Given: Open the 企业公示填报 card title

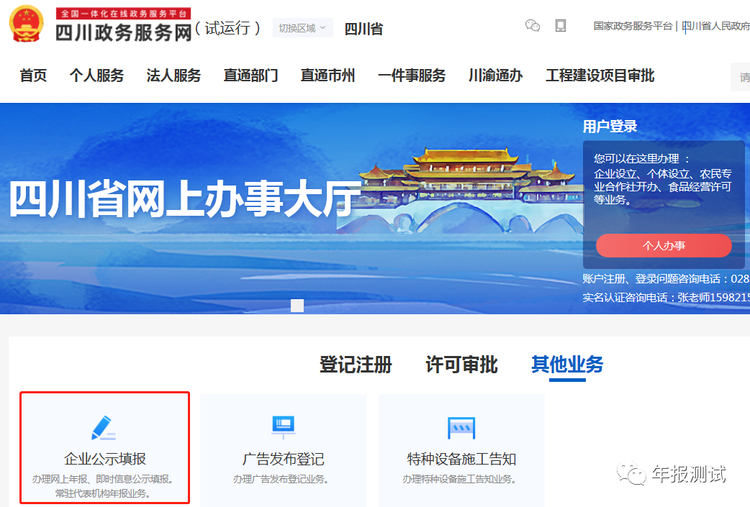Looking at the screenshot, I should pyautogui.click(x=105, y=459).
